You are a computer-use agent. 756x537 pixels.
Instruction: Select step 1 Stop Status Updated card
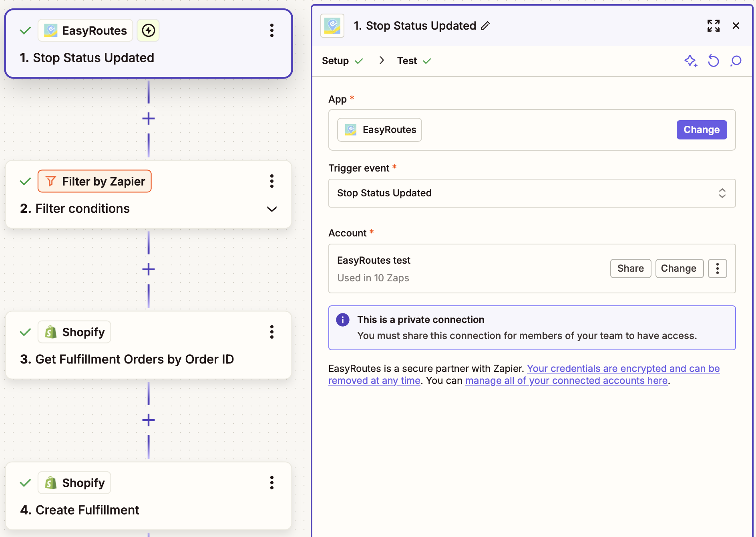[149, 44]
